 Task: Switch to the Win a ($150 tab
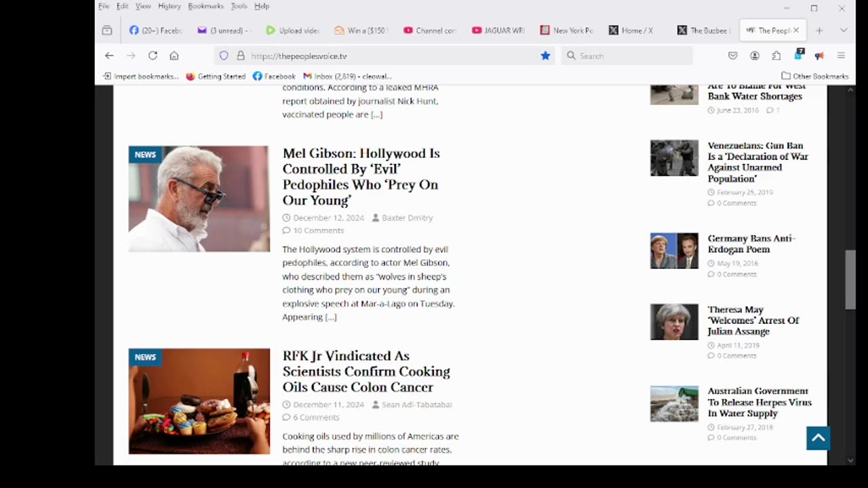coord(361,30)
